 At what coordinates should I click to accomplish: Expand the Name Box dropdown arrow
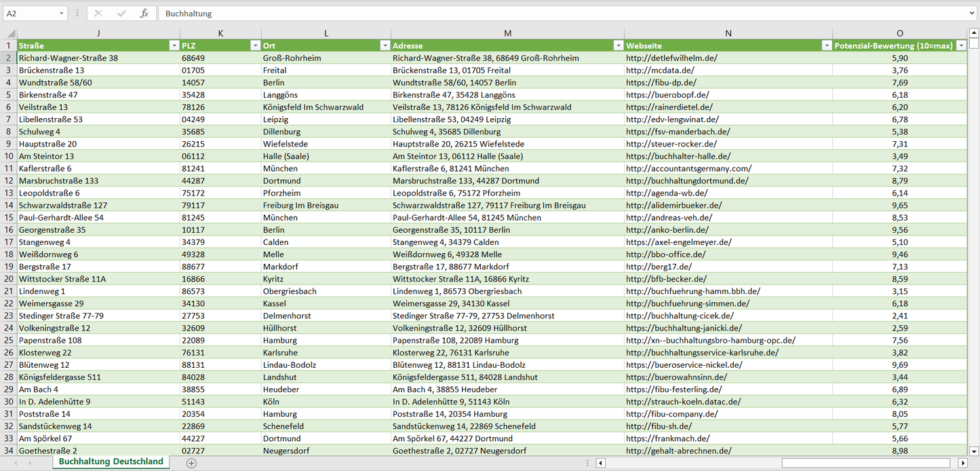coord(62,14)
